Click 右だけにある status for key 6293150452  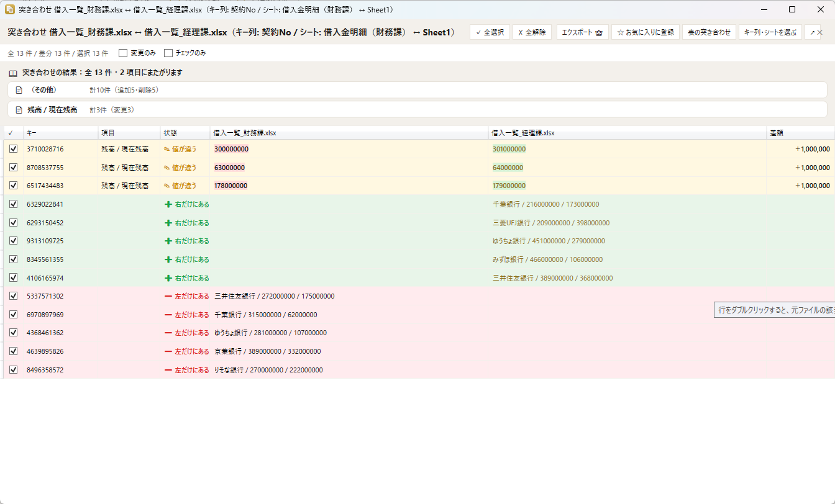(186, 223)
